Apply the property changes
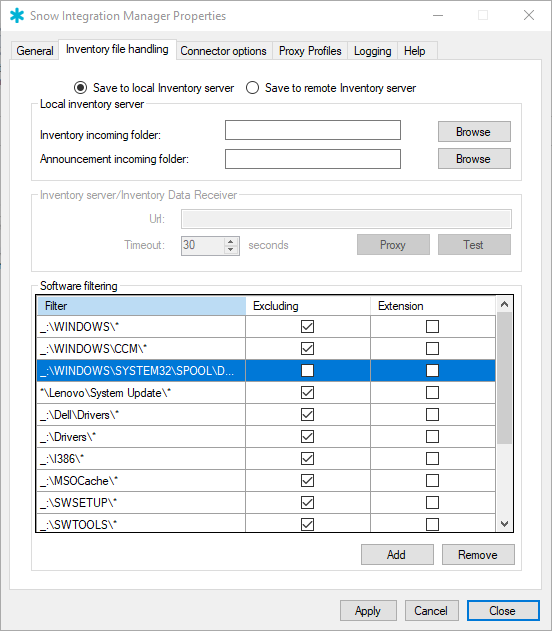 point(368,610)
